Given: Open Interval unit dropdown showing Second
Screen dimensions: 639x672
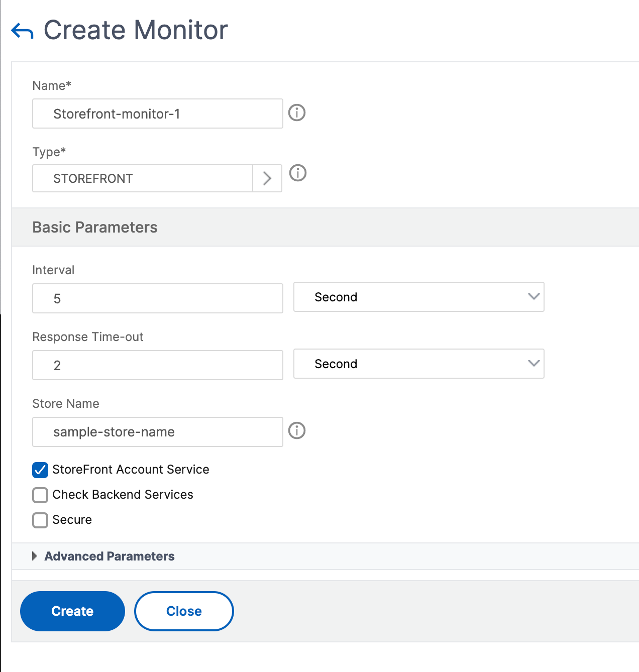Looking at the screenshot, I should [x=419, y=297].
